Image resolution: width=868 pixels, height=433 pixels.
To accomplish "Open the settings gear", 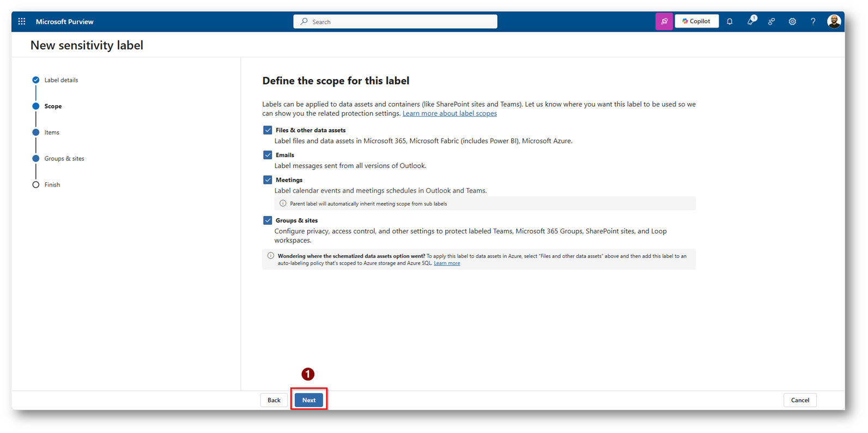I will coord(792,22).
